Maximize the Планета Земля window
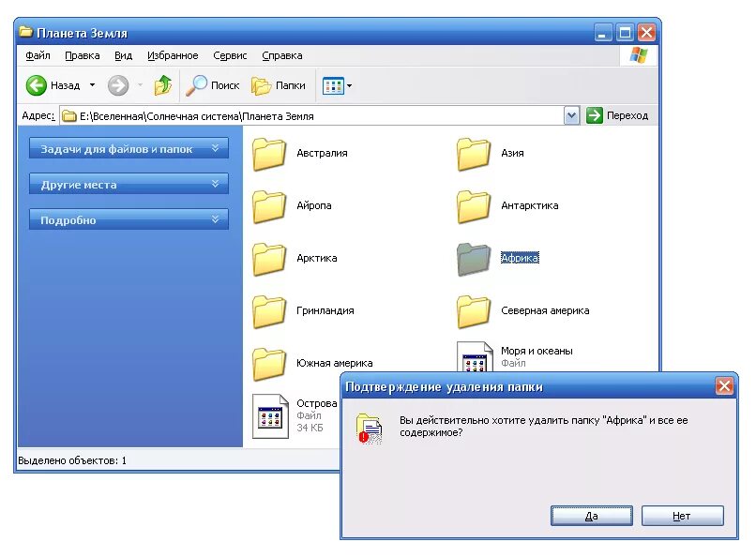The width and height of the screenshot is (756, 557). (x=625, y=33)
